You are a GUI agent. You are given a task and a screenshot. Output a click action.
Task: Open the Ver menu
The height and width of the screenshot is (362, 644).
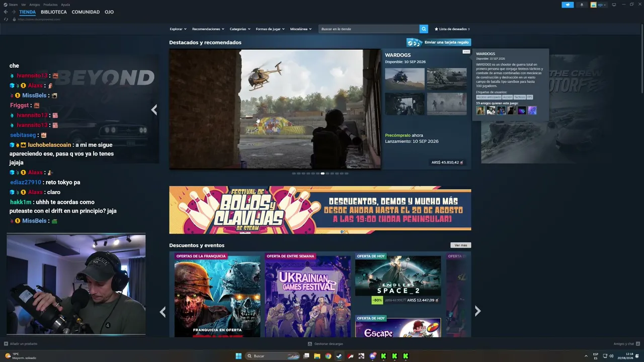pos(24,5)
